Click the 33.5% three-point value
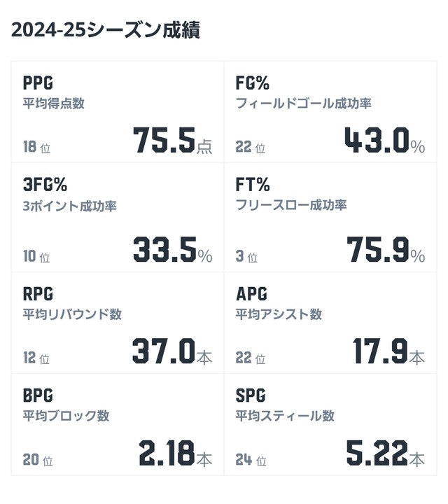Image resolution: width=448 pixels, height=504 pixels. (x=173, y=249)
